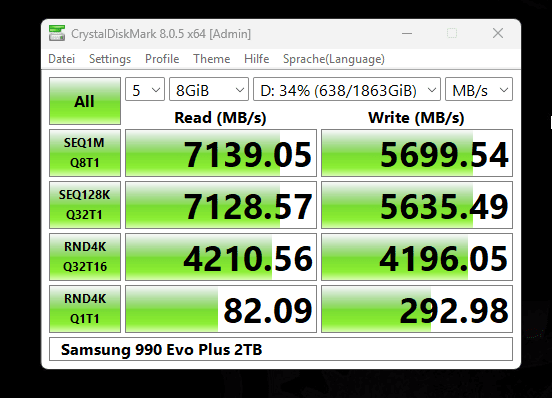The image size is (552, 398).
Task: Click the SEQ128K read result 7128.57
Action: [221, 205]
